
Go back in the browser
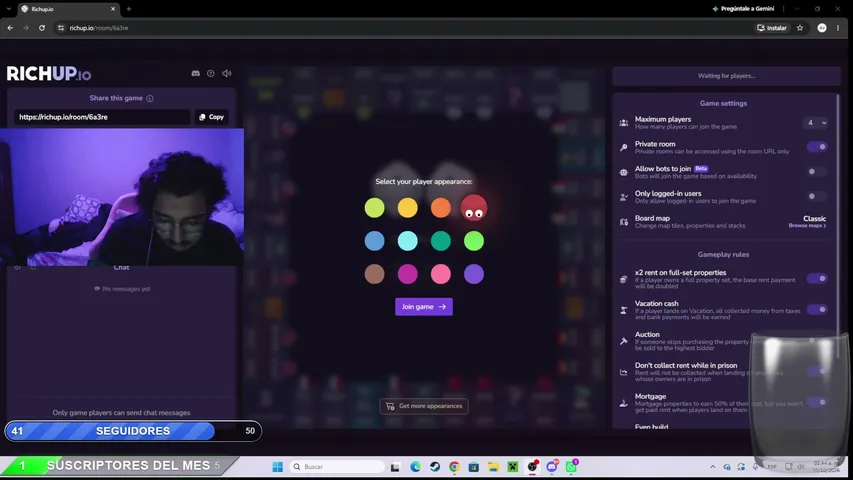pyautogui.click(x=10, y=28)
